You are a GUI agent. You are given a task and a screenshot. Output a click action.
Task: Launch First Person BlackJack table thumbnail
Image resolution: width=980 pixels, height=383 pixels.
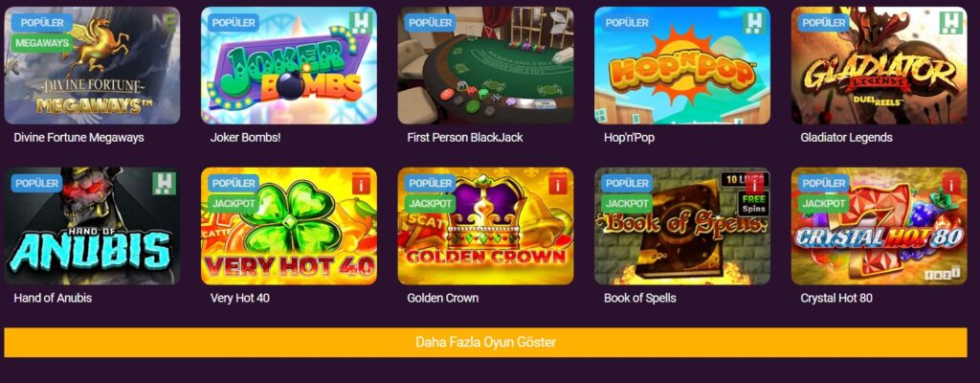pyautogui.click(x=485, y=66)
